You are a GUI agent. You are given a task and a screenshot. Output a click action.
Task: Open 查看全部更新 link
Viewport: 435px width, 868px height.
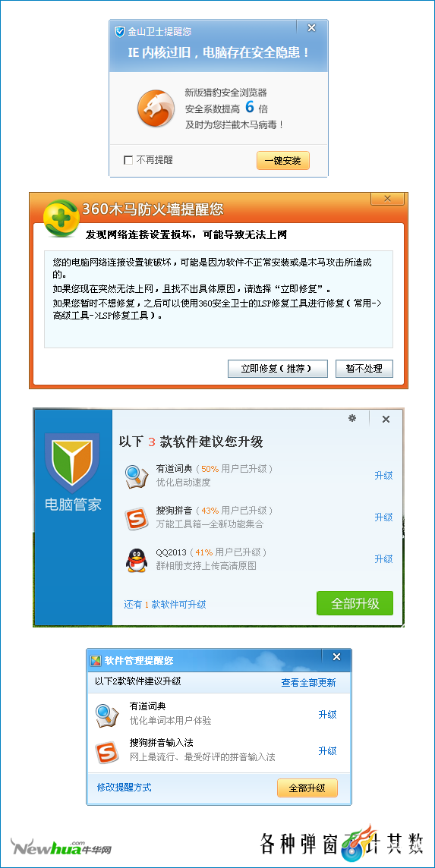308,683
